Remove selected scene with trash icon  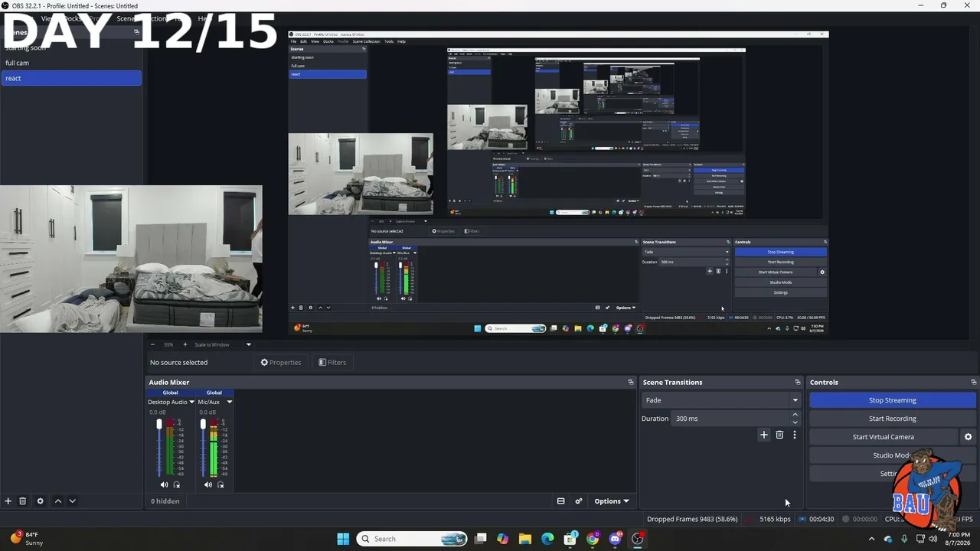pyautogui.click(x=23, y=501)
